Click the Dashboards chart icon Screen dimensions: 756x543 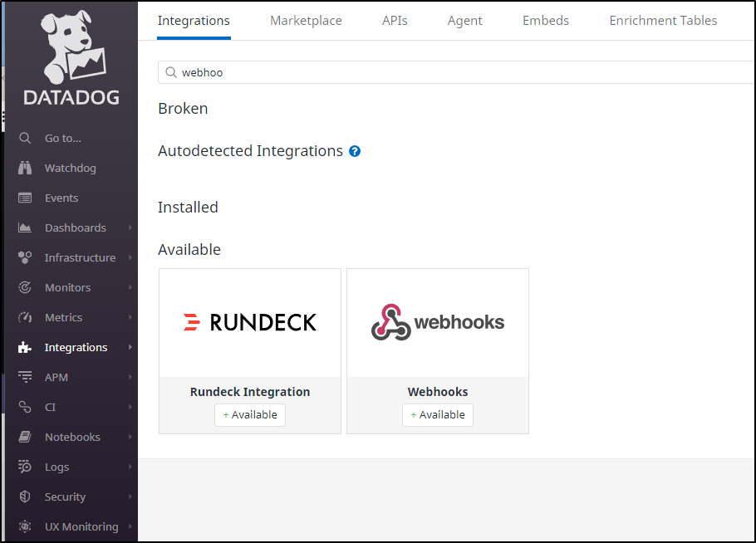[25, 227]
